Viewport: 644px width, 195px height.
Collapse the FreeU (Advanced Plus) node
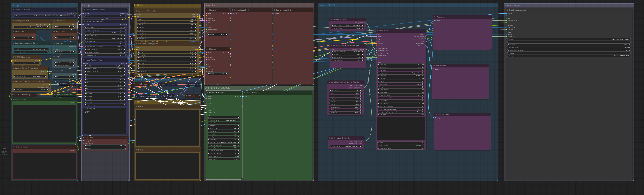point(84,60)
